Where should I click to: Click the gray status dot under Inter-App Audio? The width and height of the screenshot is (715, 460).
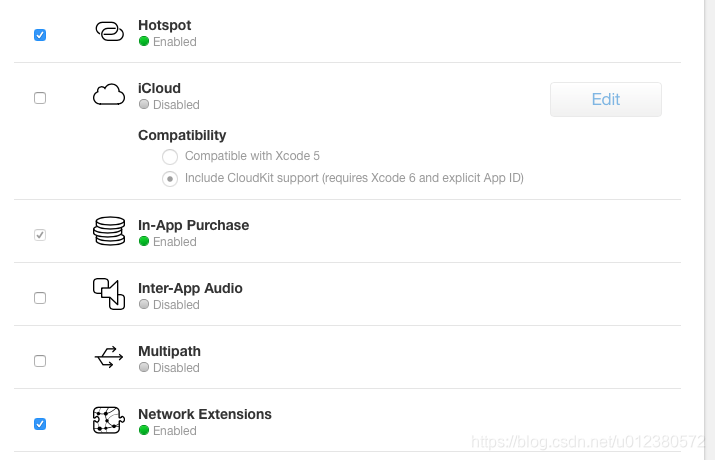[144, 304]
